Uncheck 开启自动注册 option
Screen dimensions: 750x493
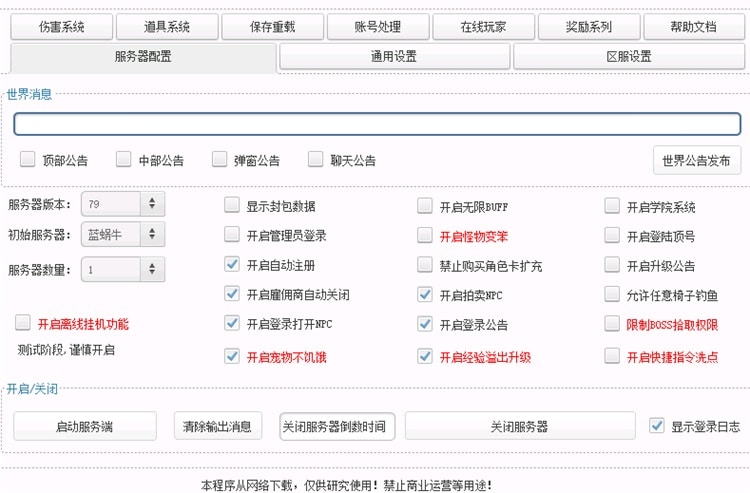point(232,266)
